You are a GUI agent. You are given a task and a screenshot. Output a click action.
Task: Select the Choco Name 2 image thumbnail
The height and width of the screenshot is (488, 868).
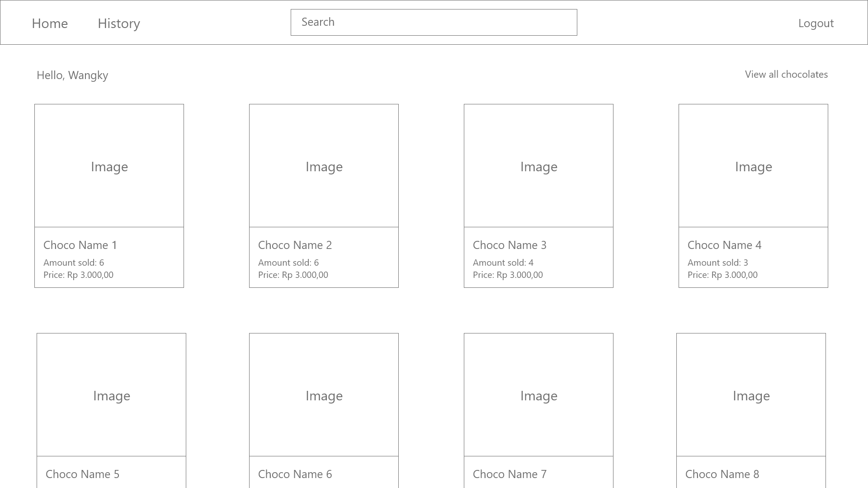click(x=324, y=166)
